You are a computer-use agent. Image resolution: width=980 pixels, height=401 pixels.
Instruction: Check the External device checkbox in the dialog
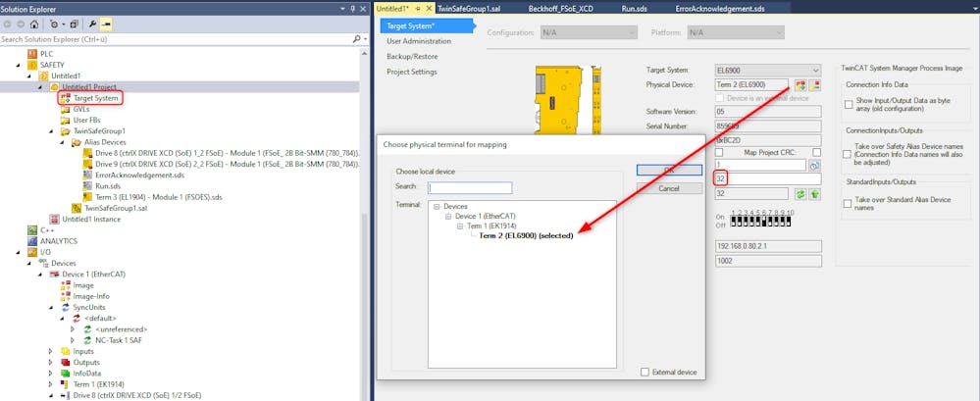pyautogui.click(x=645, y=373)
